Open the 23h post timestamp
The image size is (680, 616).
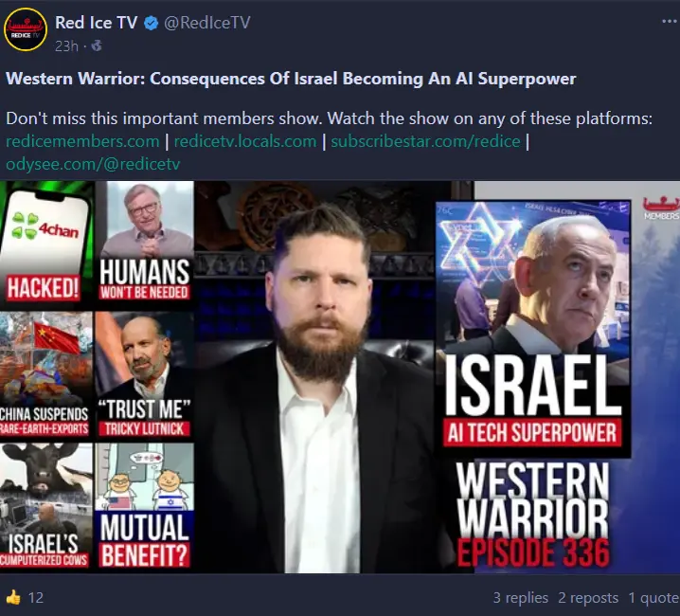click(x=66, y=45)
